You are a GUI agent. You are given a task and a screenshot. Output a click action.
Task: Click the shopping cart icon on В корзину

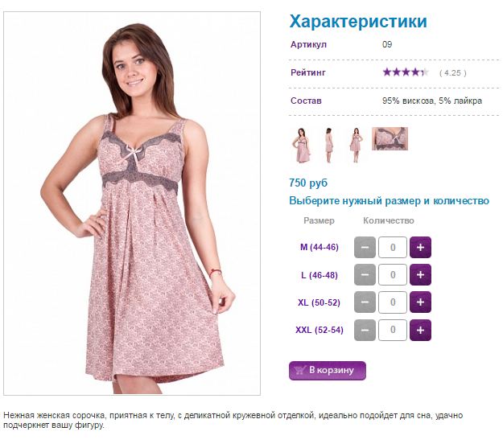tap(299, 371)
